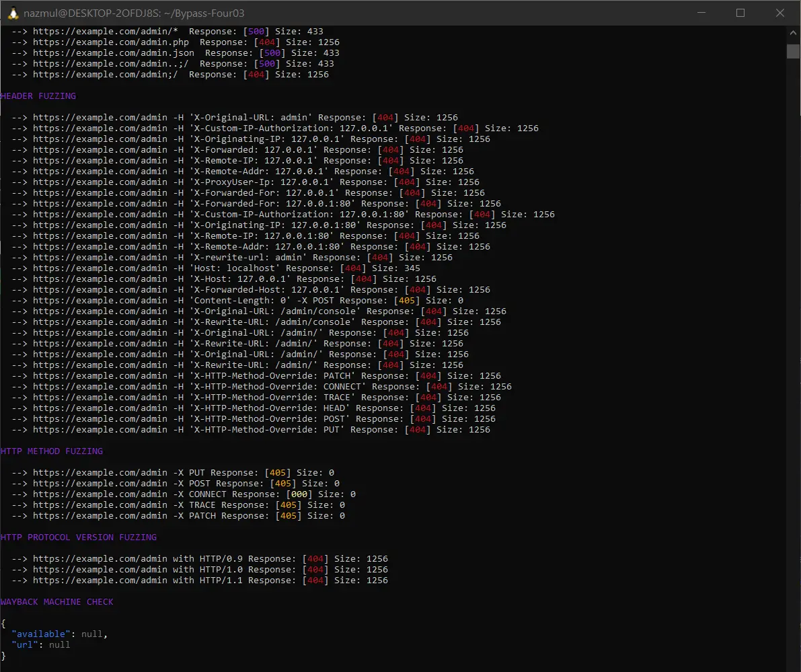801x672 pixels.
Task: Click the [000] response code
Action: click(299, 494)
